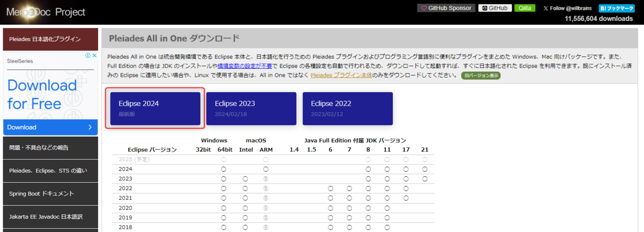This screenshot has width=644, height=232.
Task: Select 2022 macOS Intel circle
Action: [x=245, y=189]
